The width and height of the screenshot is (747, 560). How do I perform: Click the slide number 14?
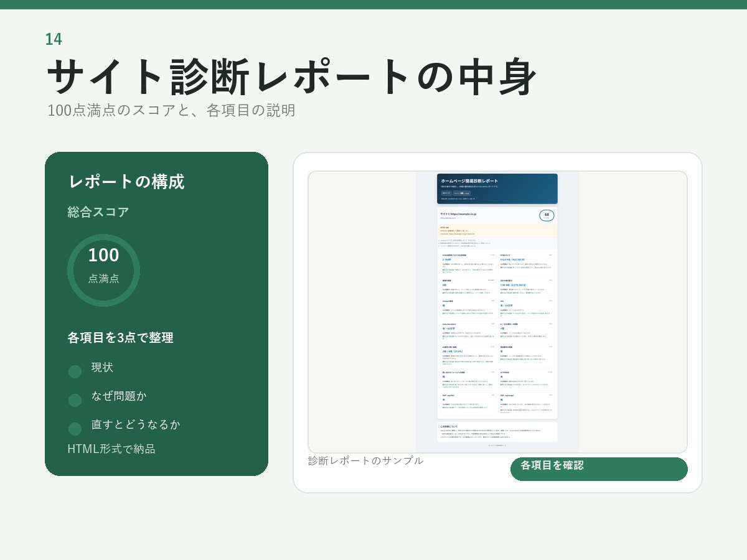pos(54,39)
